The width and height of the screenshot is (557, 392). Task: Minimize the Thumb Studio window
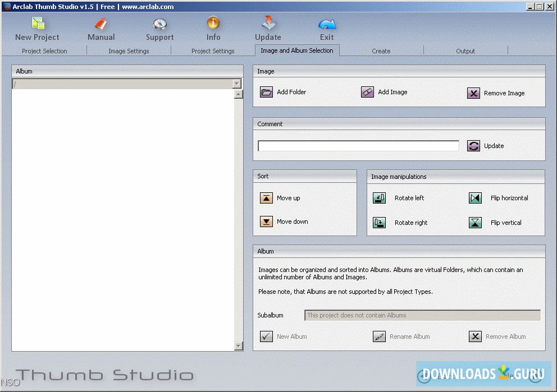point(531,6)
